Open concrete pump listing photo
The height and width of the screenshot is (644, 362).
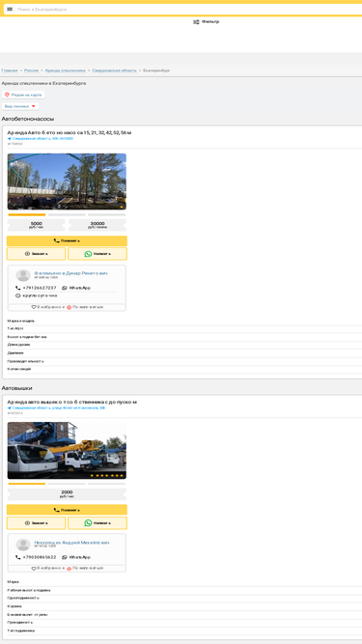[x=67, y=182]
